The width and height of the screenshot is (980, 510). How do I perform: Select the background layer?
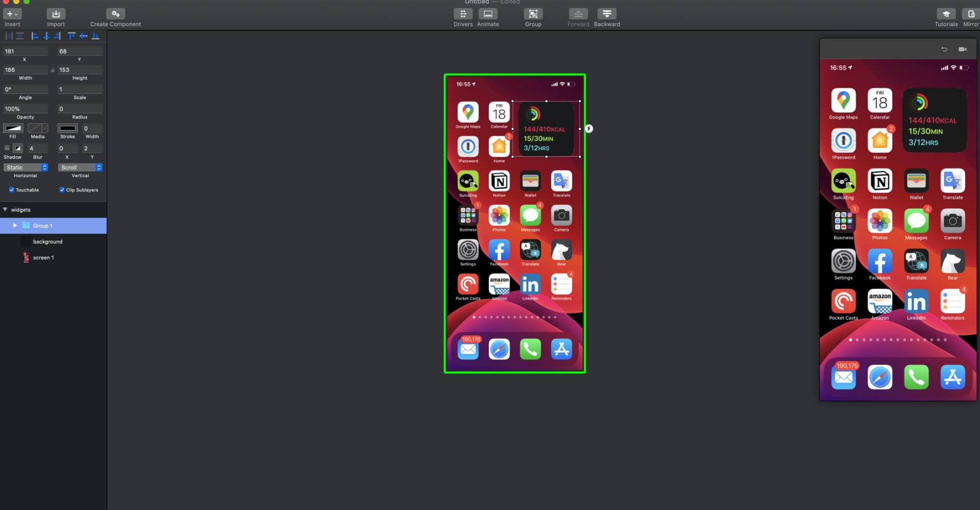[53, 242]
